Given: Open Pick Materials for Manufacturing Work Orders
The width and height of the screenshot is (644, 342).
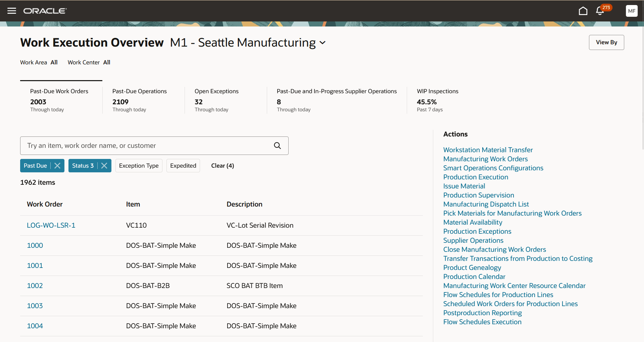Looking at the screenshot, I should 512,213.
